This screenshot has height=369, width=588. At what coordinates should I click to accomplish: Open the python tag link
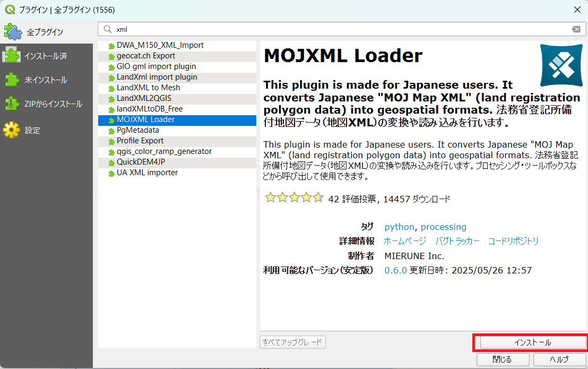(399, 227)
